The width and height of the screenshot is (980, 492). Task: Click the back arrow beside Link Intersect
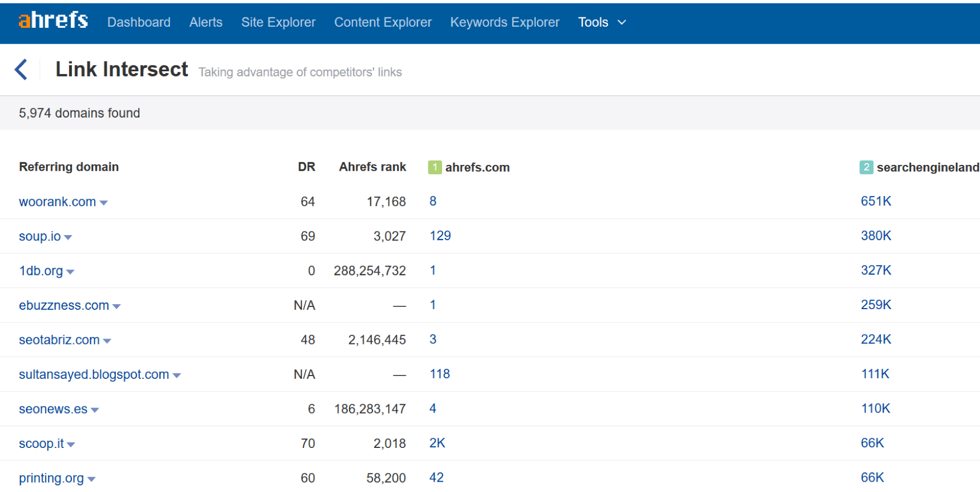pyautogui.click(x=21, y=69)
